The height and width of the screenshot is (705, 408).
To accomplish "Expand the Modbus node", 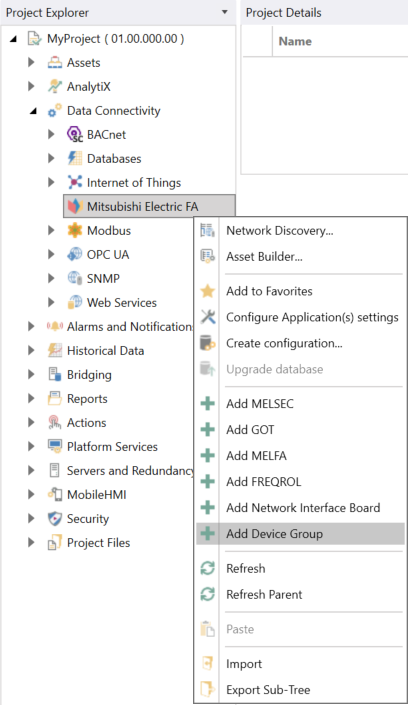I will coord(51,230).
